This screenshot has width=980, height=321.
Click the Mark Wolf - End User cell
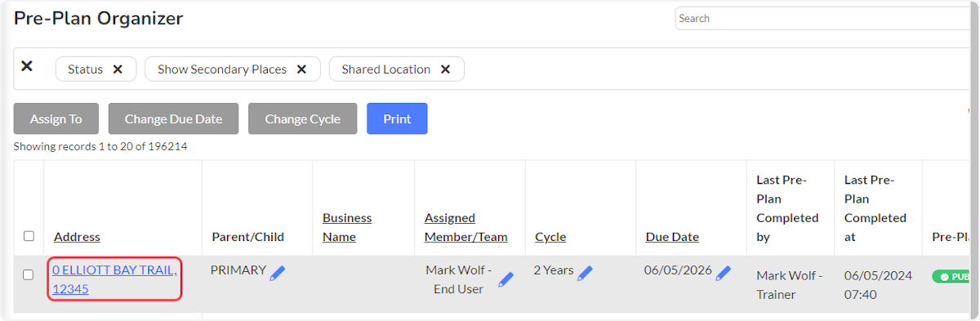pyautogui.click(x=459, y=279)
